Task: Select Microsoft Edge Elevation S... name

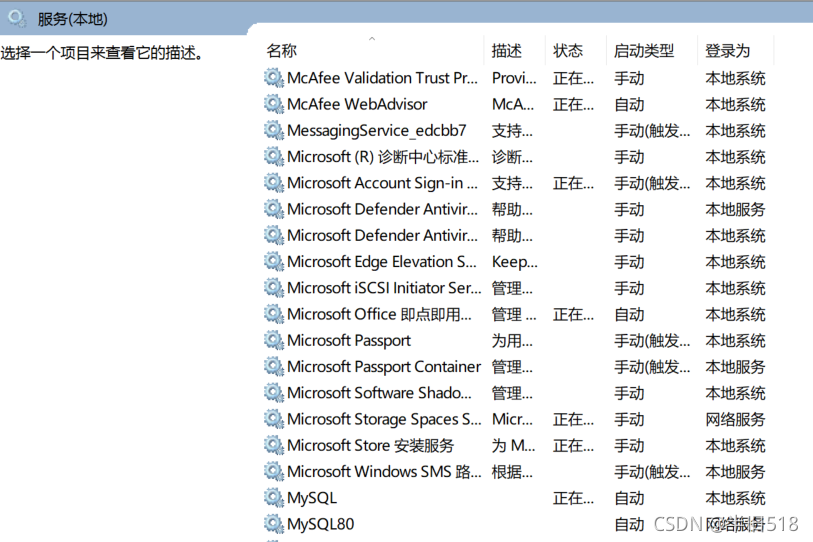Action: (x=382, y=262)
